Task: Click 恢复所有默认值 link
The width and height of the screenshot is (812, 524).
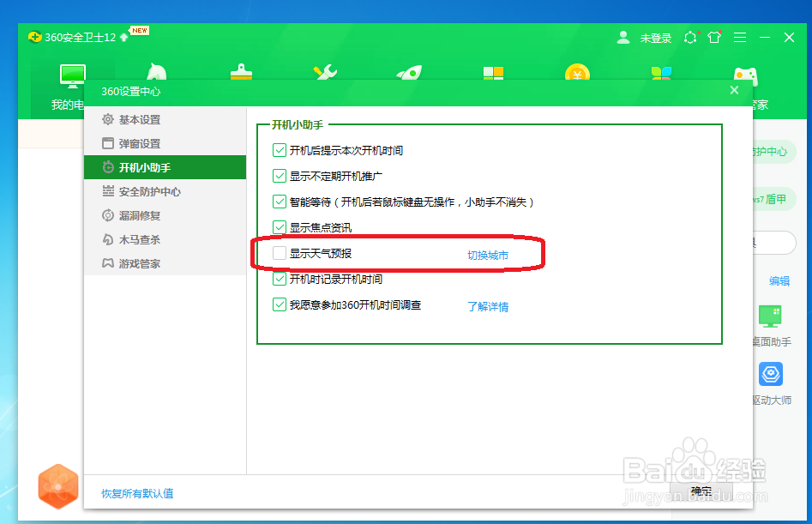Action: pos(137,493)
